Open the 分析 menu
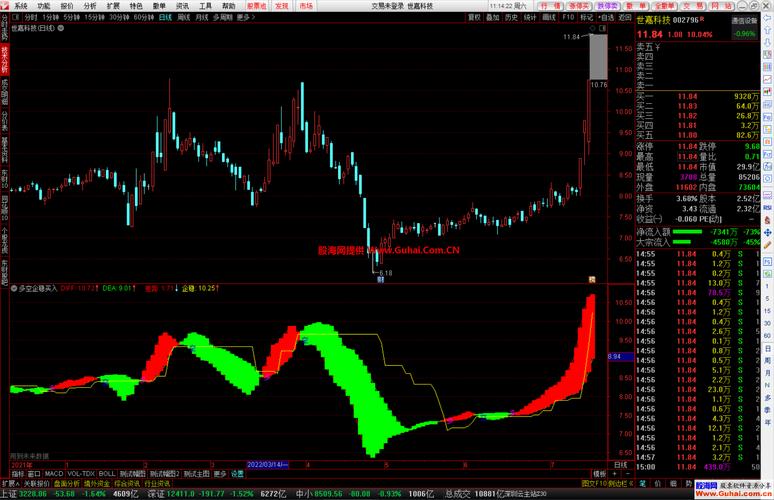 (90, 6)
